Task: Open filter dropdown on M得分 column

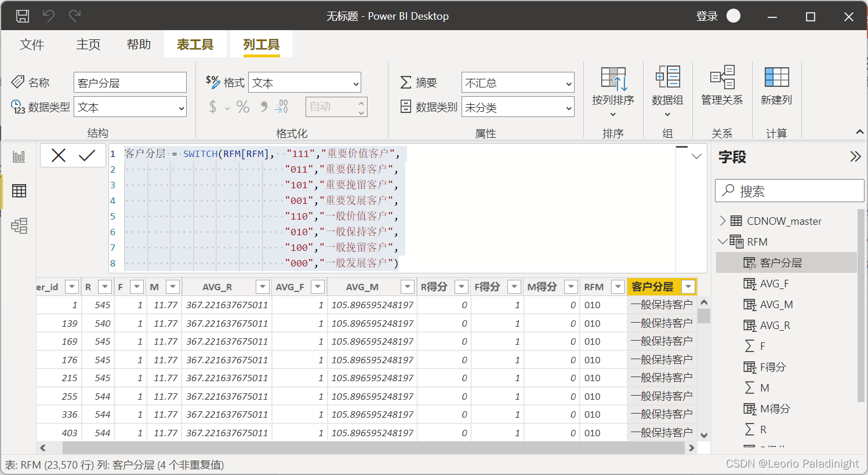Action: click(x=571, y=287)
